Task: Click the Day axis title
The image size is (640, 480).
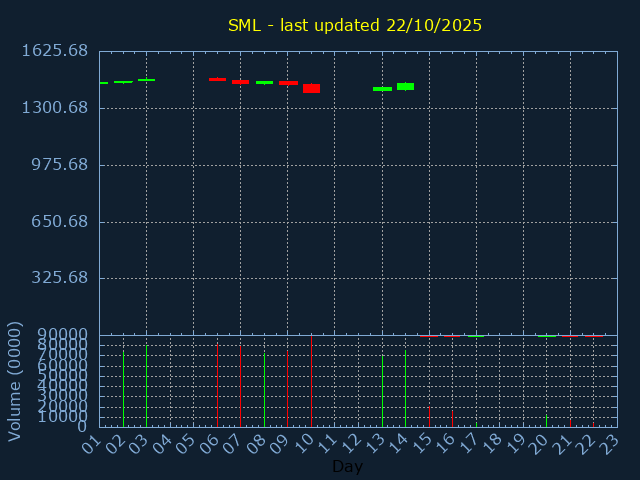Action: click(x=347, y=466)
